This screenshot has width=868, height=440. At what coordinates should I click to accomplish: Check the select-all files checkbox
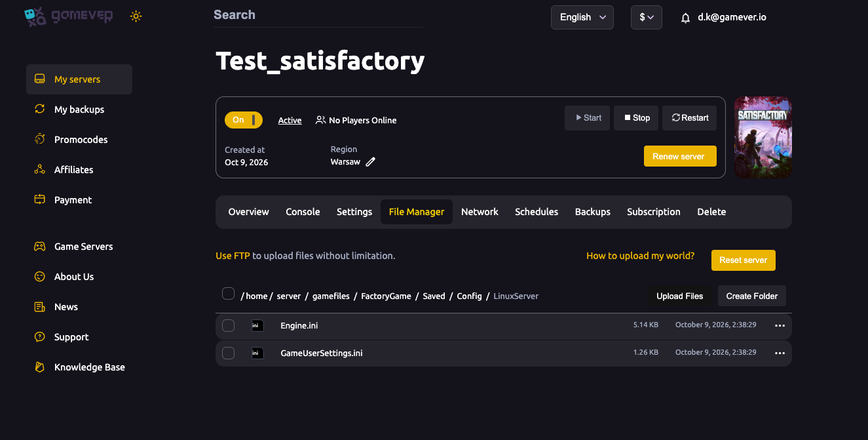228,293
